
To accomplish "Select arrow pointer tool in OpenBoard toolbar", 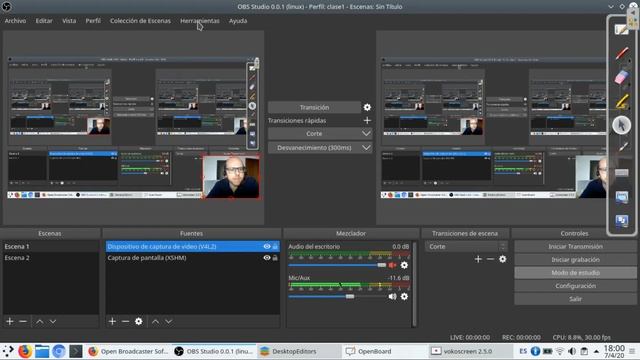I will pos(622,125).
